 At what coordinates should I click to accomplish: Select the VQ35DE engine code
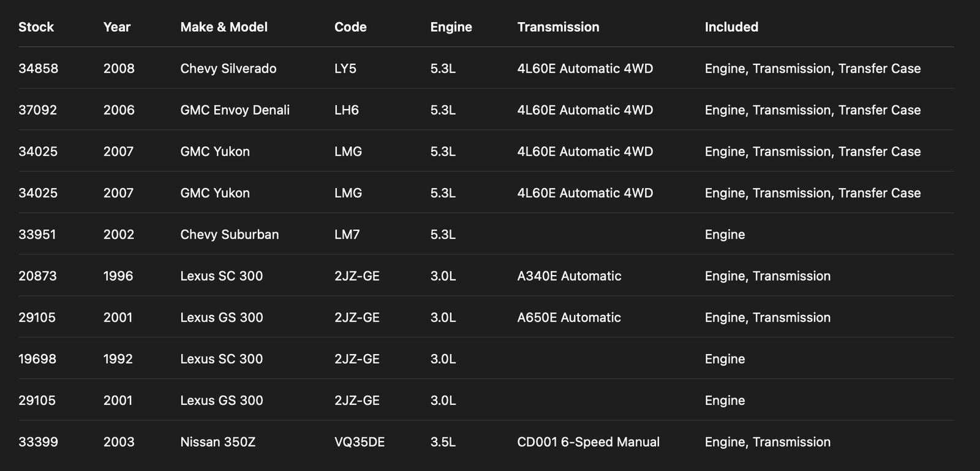coord(360,442)
